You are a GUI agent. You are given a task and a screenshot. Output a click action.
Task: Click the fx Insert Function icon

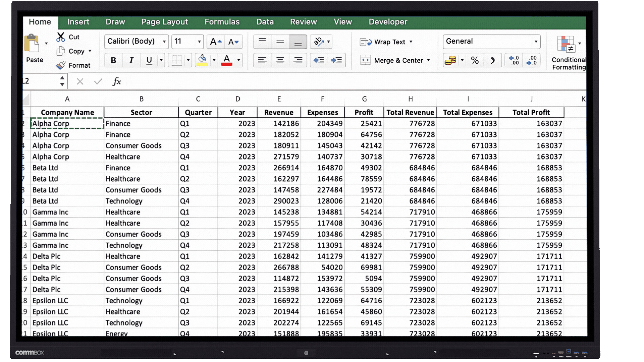pos(116,81)
